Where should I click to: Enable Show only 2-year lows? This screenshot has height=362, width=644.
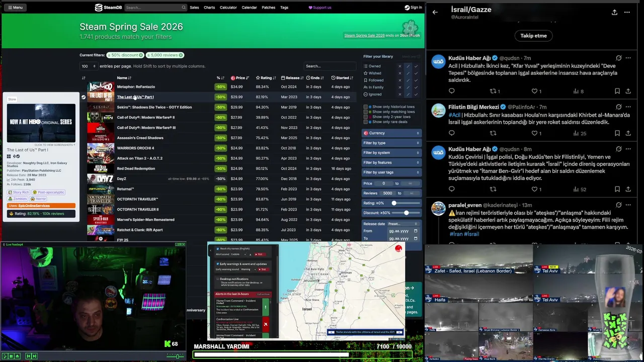[366, 117]
